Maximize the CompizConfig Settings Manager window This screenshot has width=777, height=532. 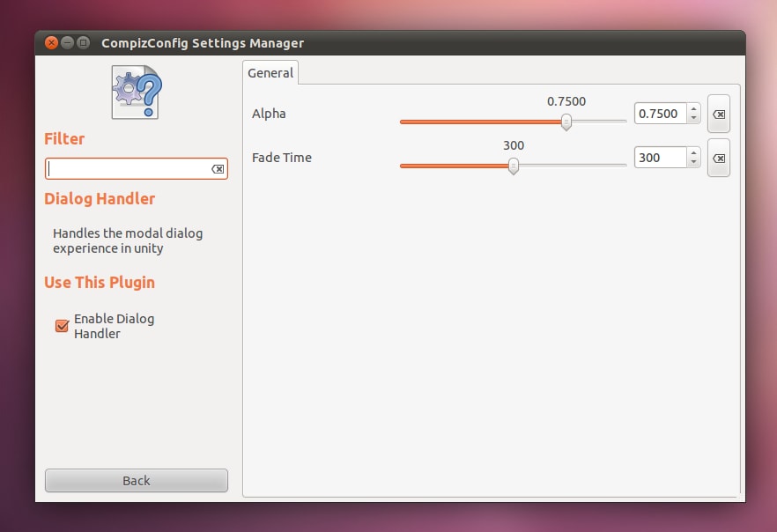83,42
